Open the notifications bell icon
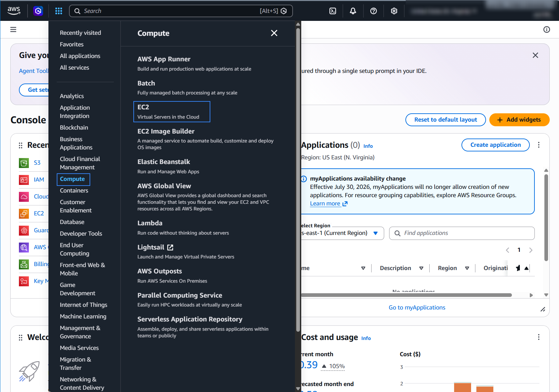Screen dimensions: 559x392 (353, 11)
